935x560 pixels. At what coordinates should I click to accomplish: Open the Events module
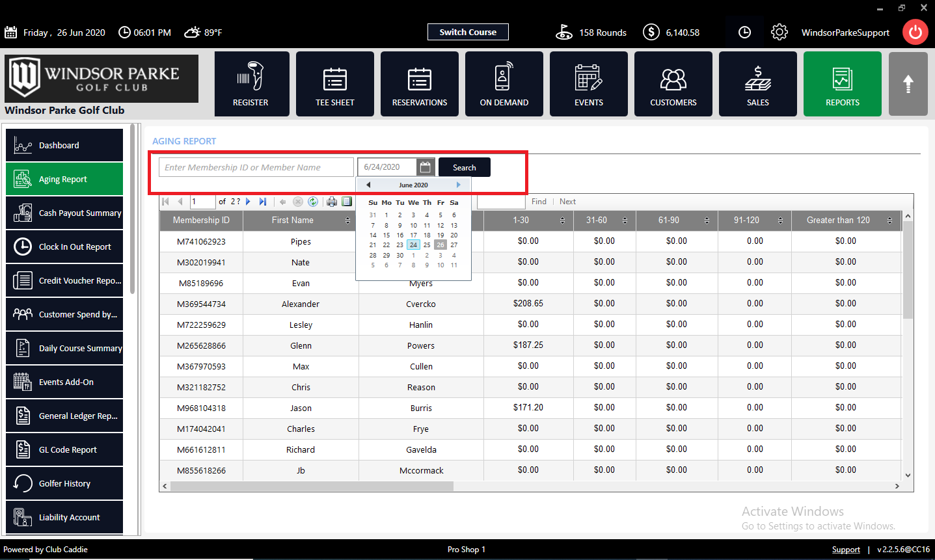coord(589,84)
